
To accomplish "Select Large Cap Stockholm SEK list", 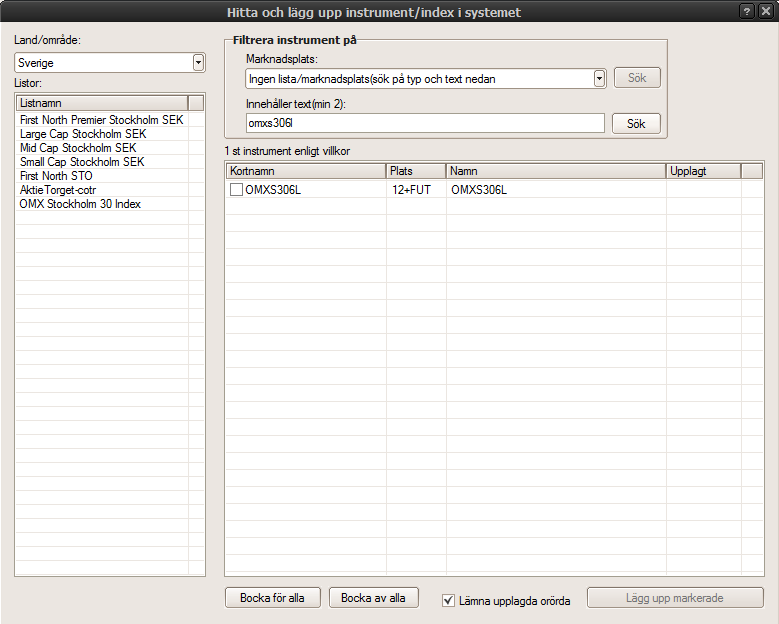I will pyautogui.click(x=83, y=134).
